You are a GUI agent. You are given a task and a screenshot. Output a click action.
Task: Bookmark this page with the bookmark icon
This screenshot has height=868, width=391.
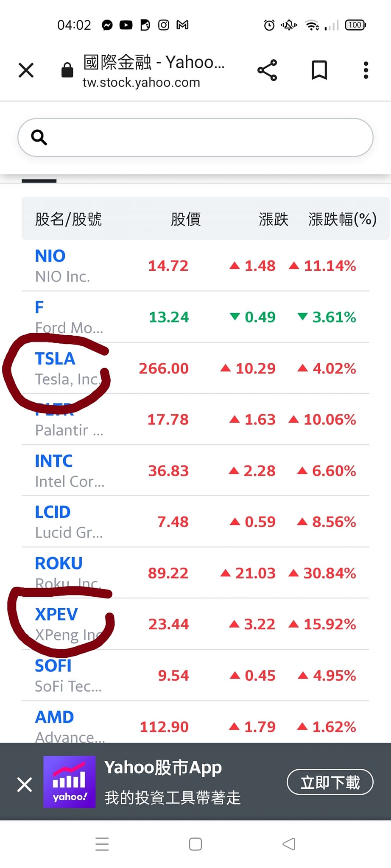[319, 70]
